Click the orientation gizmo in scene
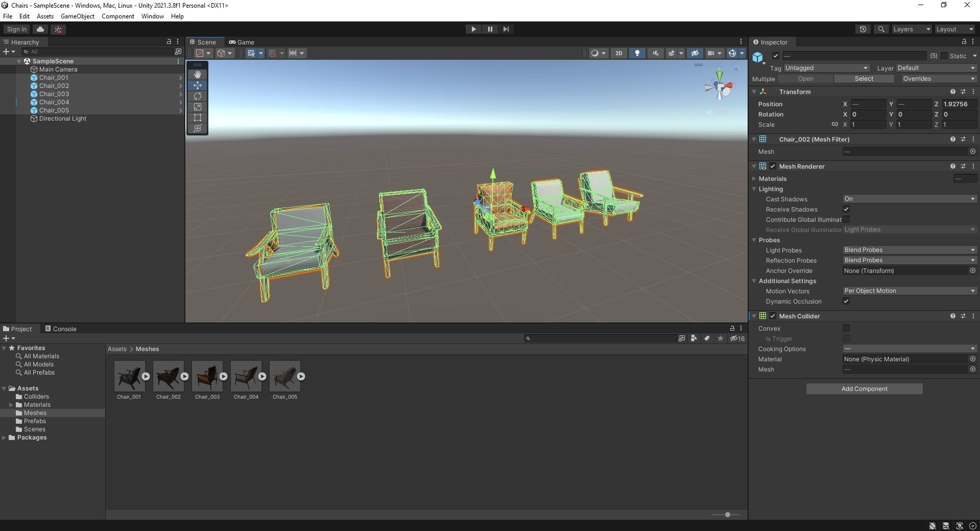This screenshot has width=980, height=531. coord(720,87)
